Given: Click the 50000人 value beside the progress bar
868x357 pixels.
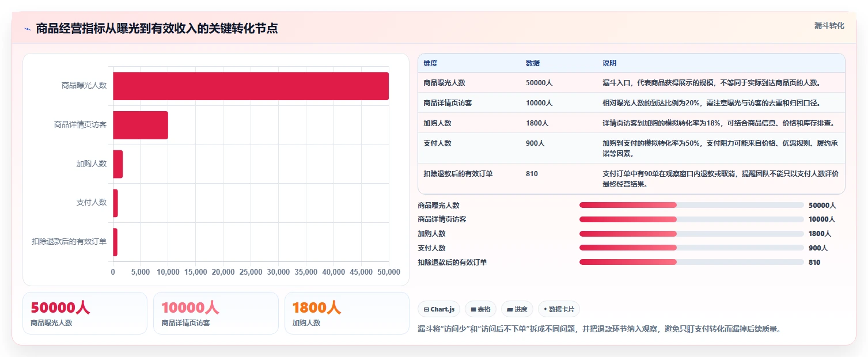Looking at the screenshot, I should (822, 205).
